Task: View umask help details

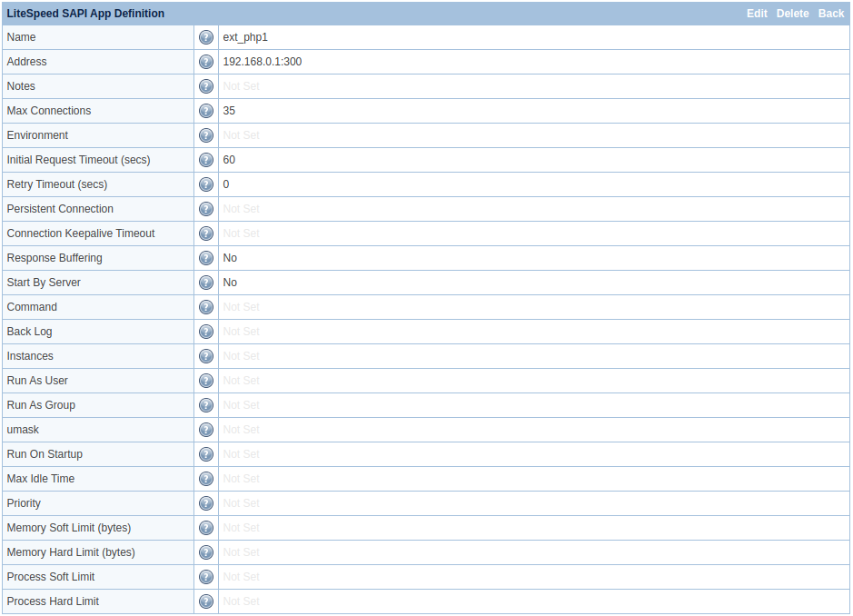Action: tap(206, 430)
